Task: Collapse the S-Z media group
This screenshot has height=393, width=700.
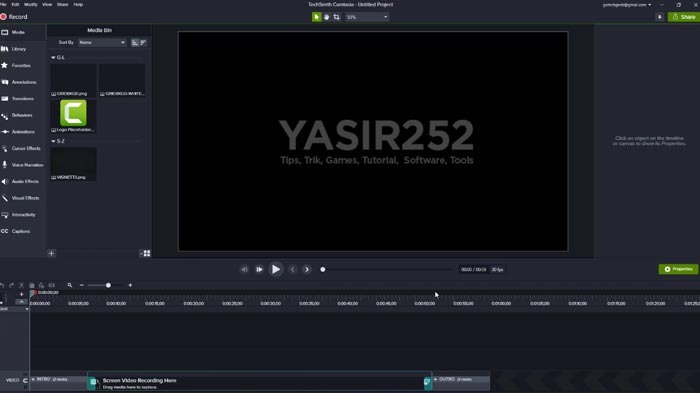Action: click(x=53, y=141)
